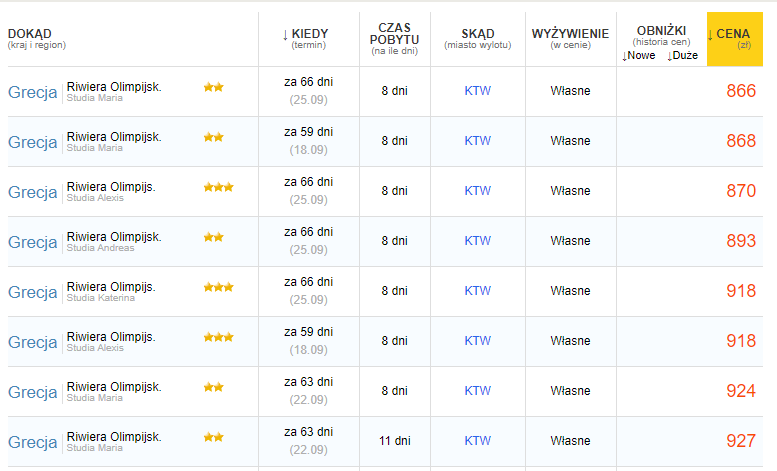Click the price 870 for Studia Alexis

tap(741, 191)
